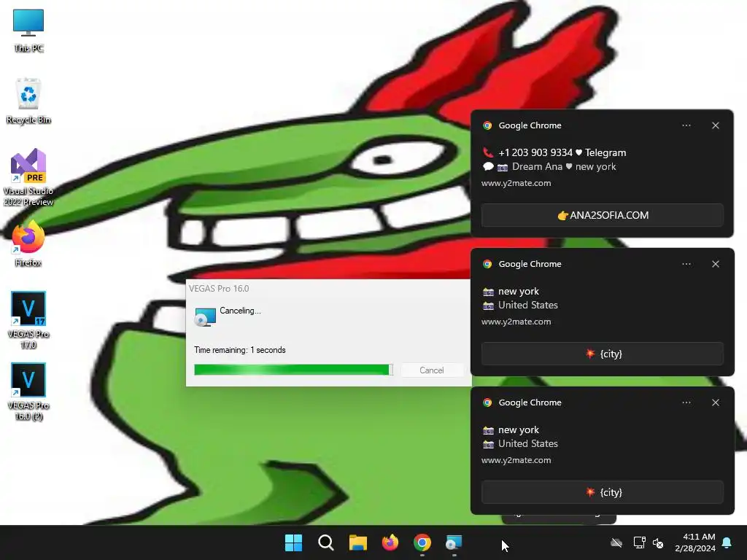Select the VEGAS Pro 17.0 shortcut
The width and height of the screenshot is (747, 560).
click(x=28, y=320)
